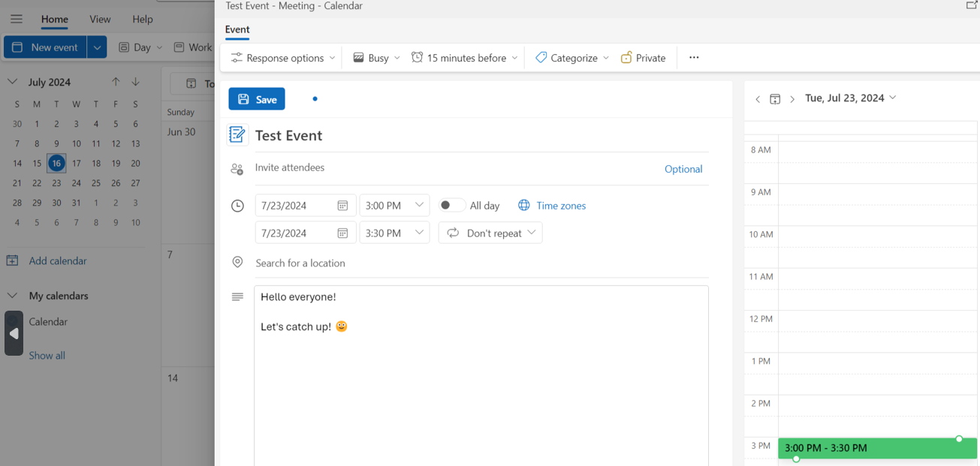Click the Search for a location field

[481, 263]
